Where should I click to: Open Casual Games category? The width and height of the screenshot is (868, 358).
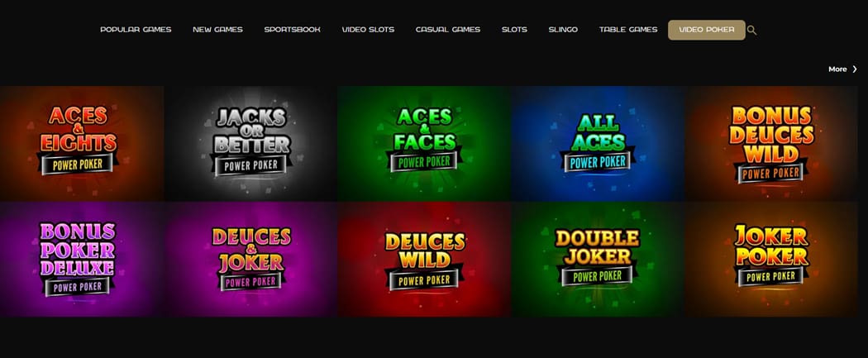coord(448,30)
